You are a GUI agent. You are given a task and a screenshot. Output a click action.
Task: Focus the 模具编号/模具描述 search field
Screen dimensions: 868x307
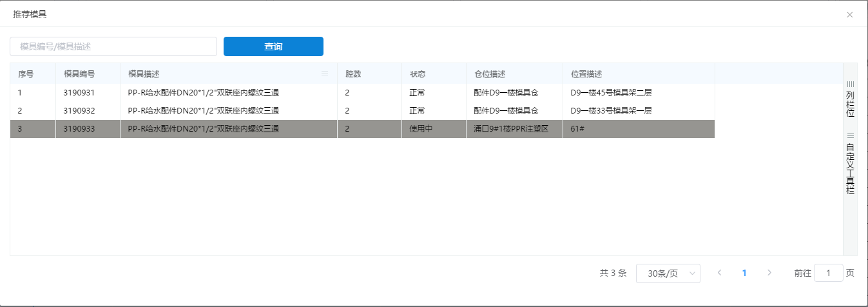[113, 46]
